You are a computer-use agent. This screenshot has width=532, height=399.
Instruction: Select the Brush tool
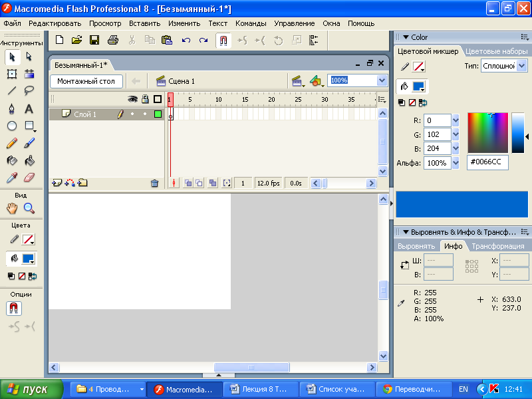point(29,143)
